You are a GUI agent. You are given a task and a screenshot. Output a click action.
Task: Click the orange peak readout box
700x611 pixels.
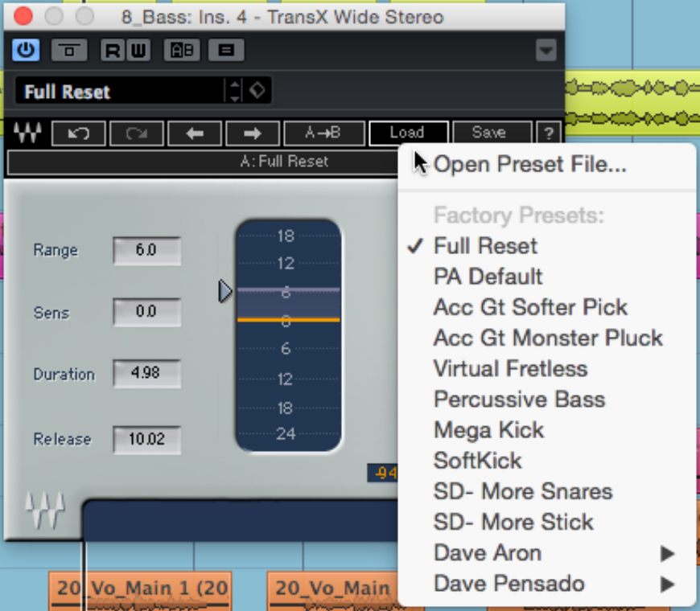click(x=383, y=474)
